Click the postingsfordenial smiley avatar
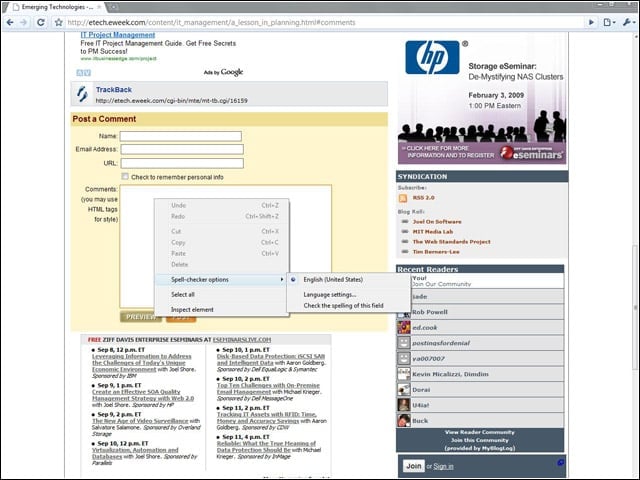The image size is (640, 480). coord(404,343)
